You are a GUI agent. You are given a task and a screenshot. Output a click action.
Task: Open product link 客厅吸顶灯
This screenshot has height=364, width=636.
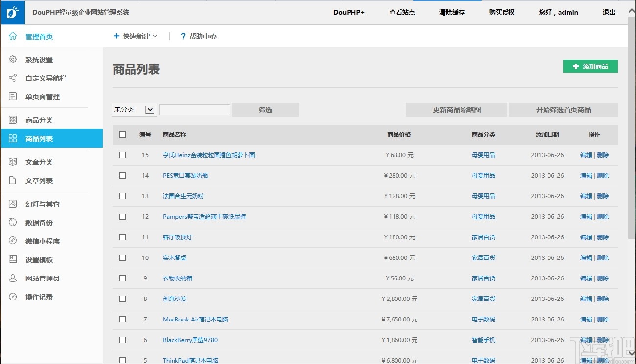(x=177, y=237)
